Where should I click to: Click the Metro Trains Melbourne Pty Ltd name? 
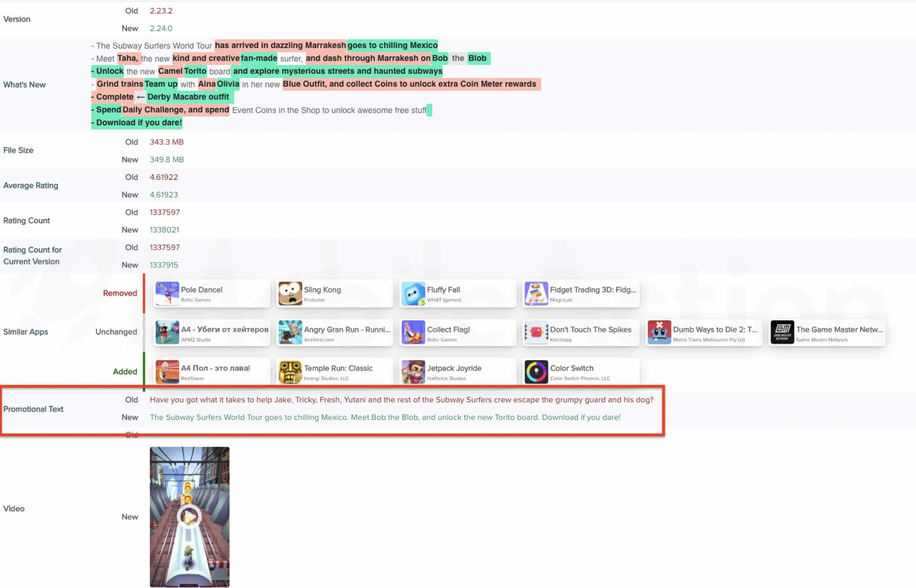click(x=709, y=340)
